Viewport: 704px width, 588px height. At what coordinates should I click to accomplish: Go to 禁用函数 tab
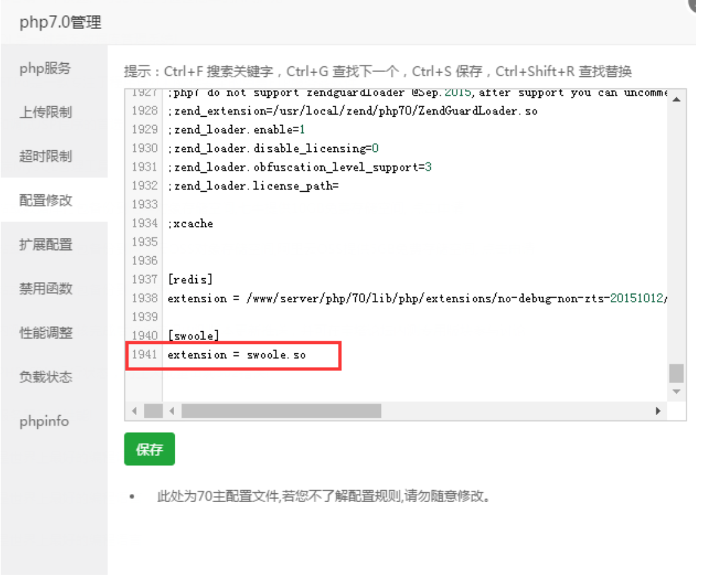click(46, 289)
